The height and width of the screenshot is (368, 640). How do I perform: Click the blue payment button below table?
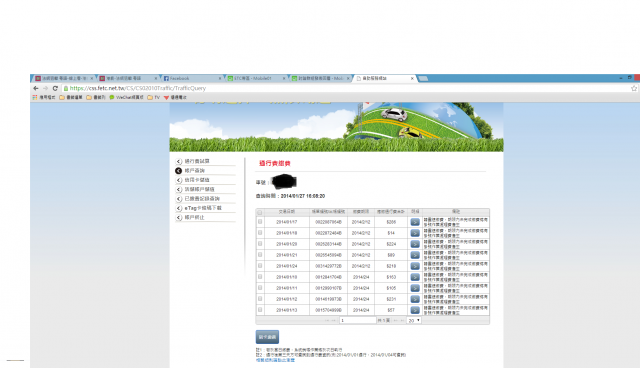click(267, 337)
